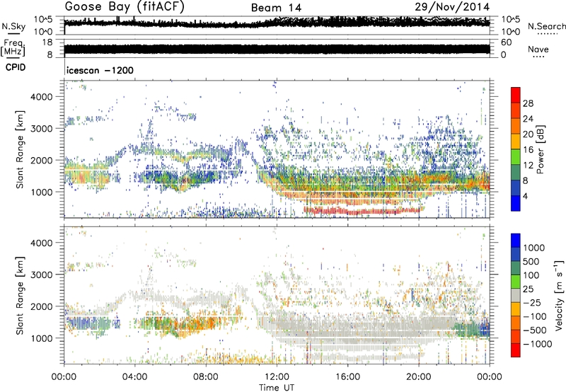Click the '3000' range tick of the power panel
The image size is (566, 392).
pyautogui.click(x=42, y=129)
